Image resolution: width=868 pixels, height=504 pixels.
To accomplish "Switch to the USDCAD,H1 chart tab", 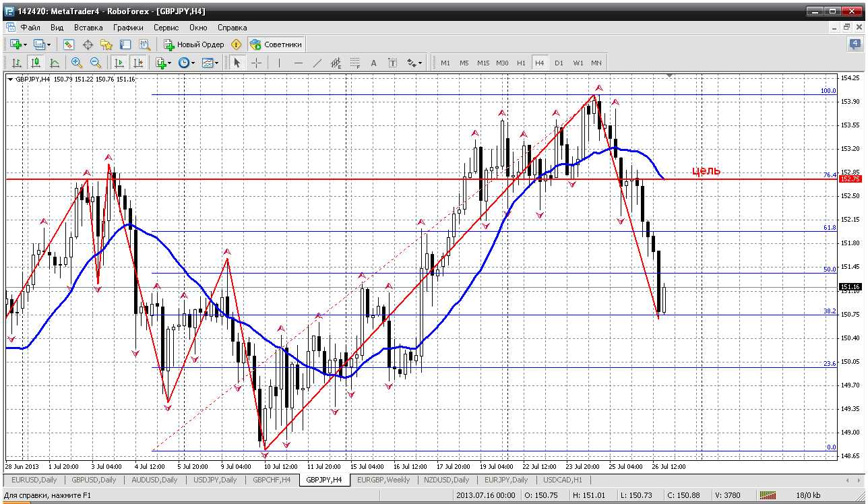I will [563, 480].
